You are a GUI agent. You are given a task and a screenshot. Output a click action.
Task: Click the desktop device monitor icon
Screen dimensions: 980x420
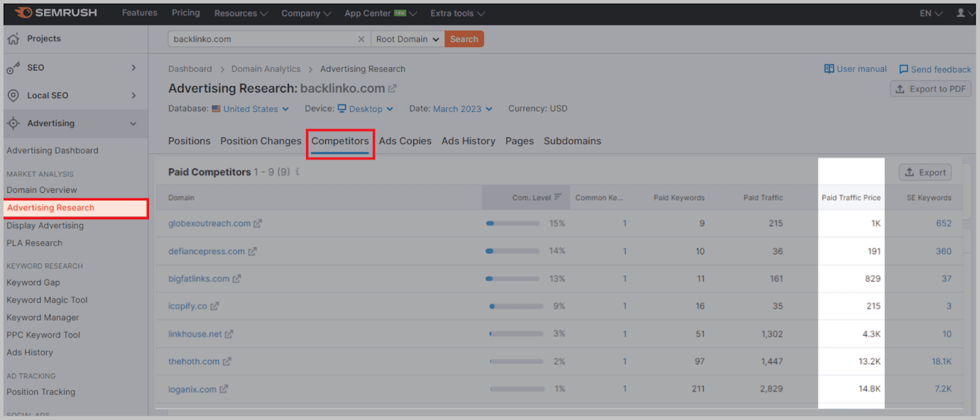[342, 108]
